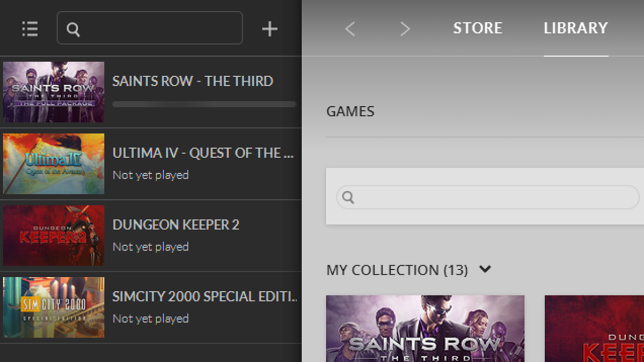The image size is (644, 362).
Task: Click the SimCity 2000 sidebar thumbnail
Action: 54,307
